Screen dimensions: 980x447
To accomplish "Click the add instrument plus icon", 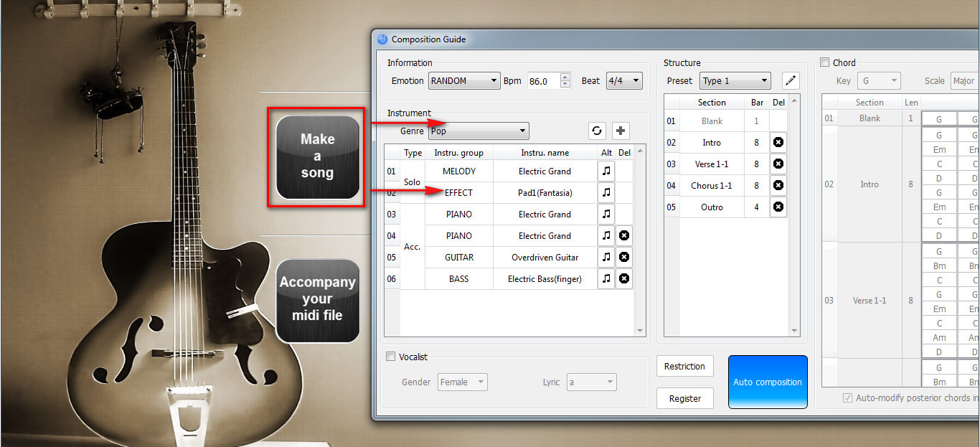I will (x=621, y=131).
